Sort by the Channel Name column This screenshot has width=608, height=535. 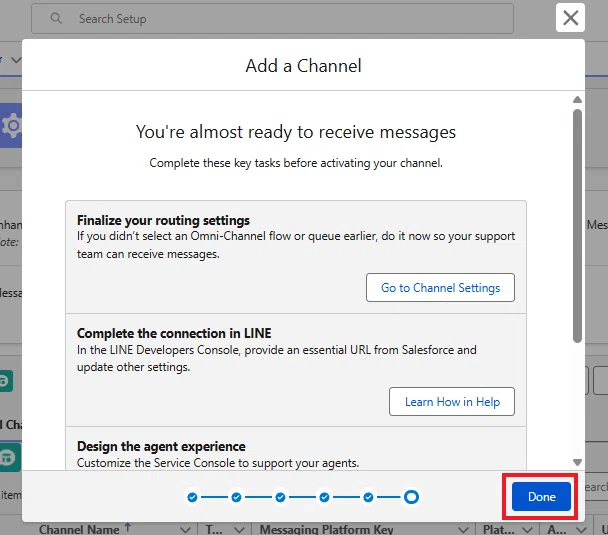point(79,529)
